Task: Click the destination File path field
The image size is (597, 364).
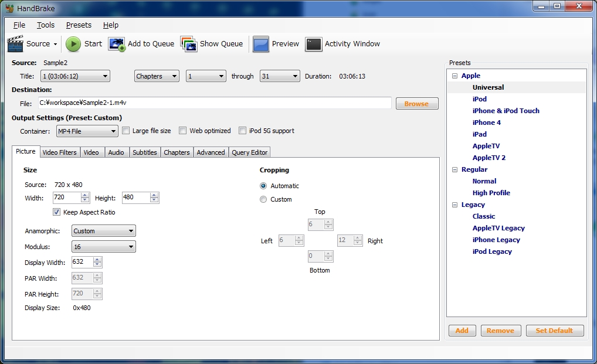Action: 215,103
